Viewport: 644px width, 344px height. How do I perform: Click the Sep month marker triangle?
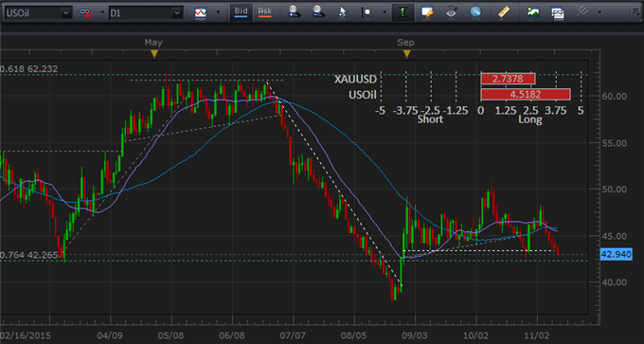tap(406, 54)
